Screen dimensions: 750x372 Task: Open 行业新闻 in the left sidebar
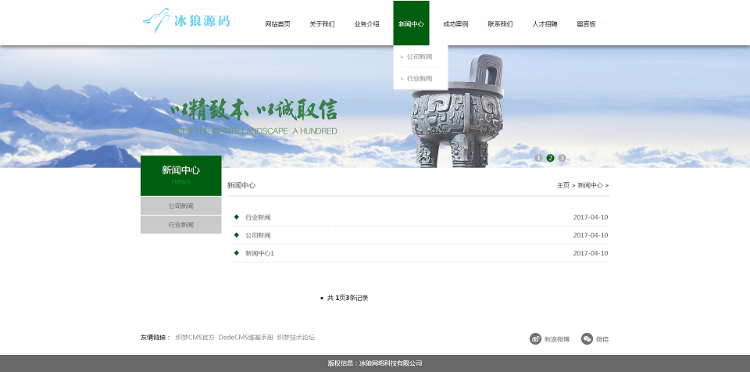tap(181, 225)
